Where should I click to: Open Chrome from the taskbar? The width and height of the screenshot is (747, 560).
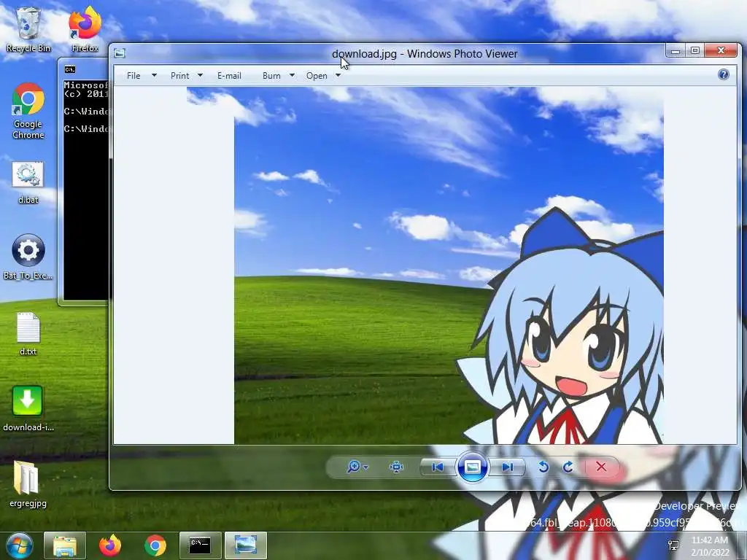[x=155, y=545]
